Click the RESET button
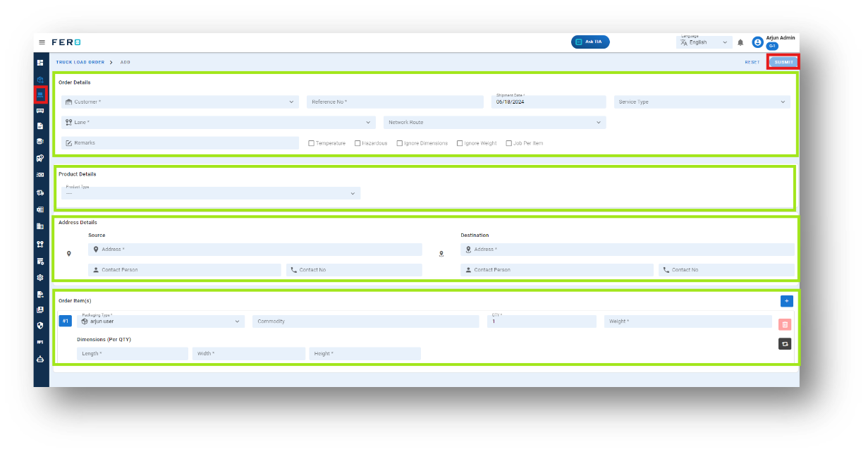868x454 pixels. (x=752, y=62)
